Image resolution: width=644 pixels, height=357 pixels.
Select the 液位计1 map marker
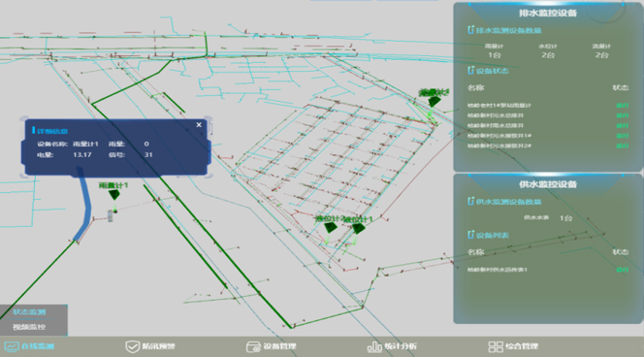[x=359, y=228]
